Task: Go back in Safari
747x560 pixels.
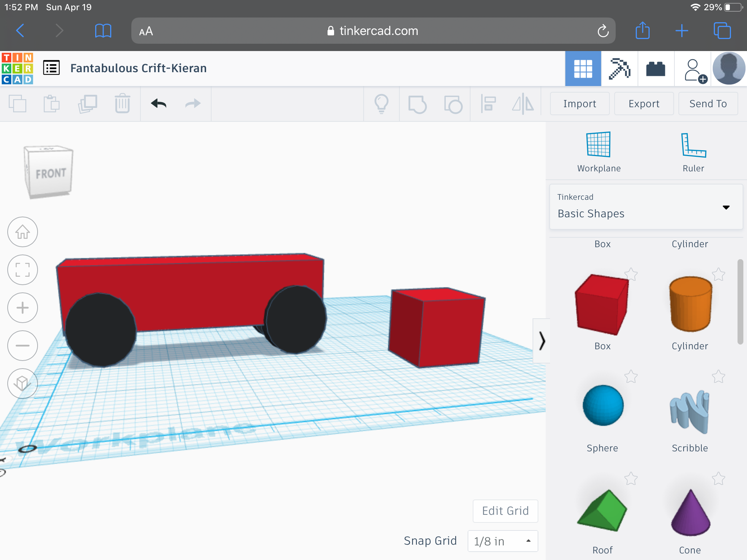Action: click(20, 31)
